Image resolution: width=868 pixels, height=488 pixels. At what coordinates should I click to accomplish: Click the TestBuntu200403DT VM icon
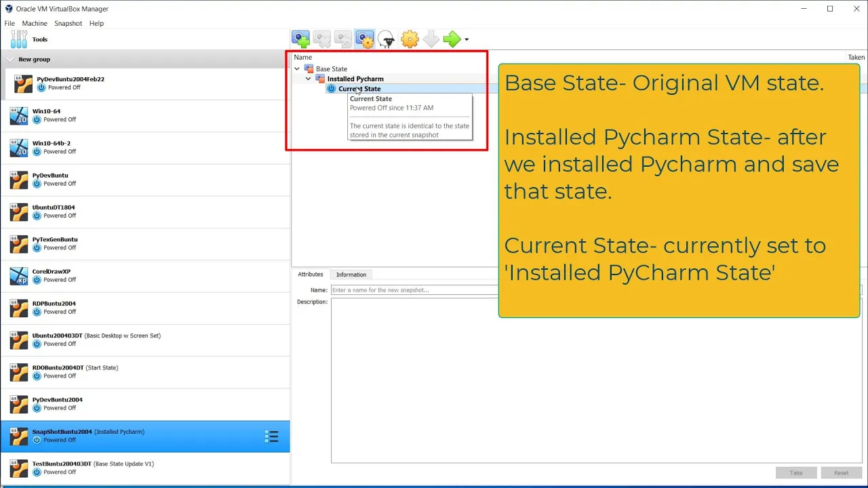[19, 468]
